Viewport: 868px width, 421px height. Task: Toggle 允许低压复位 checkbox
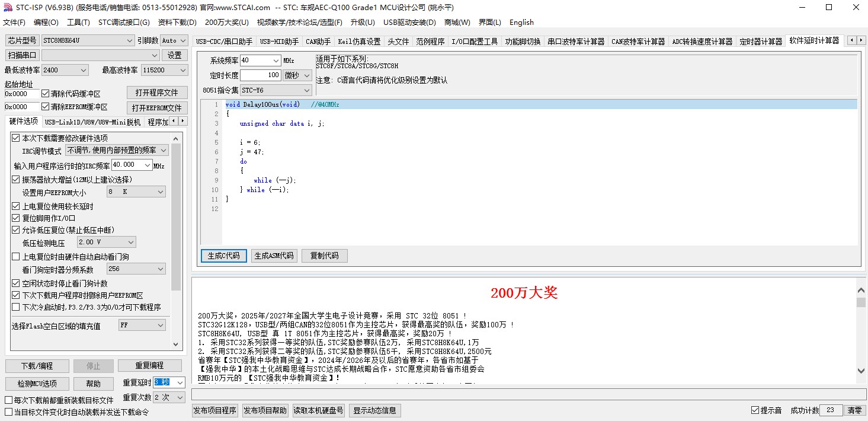16,230
